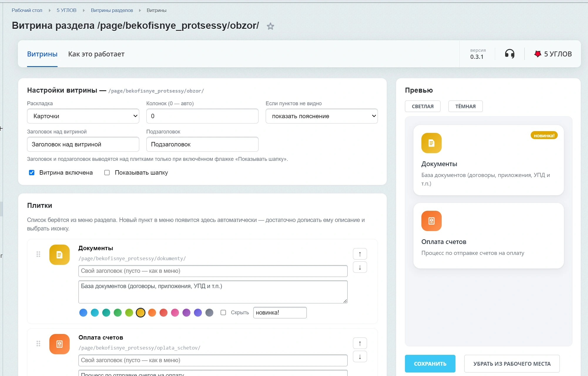Viewport: 588px width, 376px height.
Task: Tick Скрыть checkbox for Документы tile
Action: tap(223, 313)
